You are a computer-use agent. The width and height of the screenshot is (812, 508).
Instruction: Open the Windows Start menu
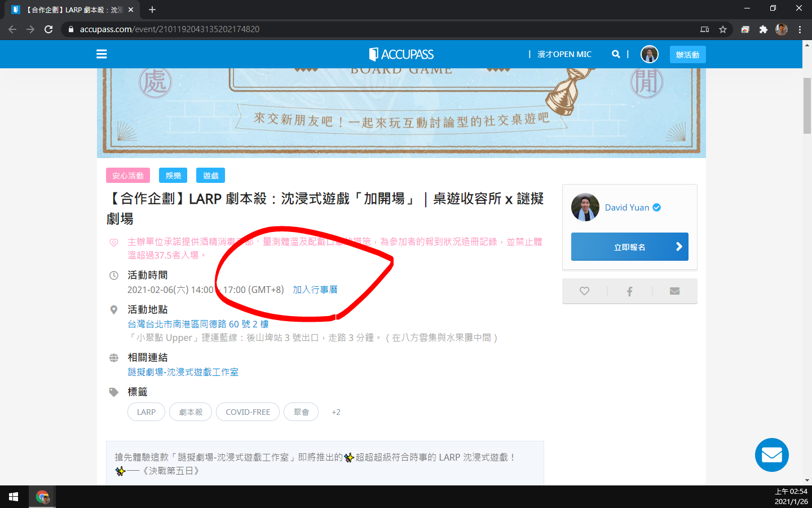[x=14, y=497]
